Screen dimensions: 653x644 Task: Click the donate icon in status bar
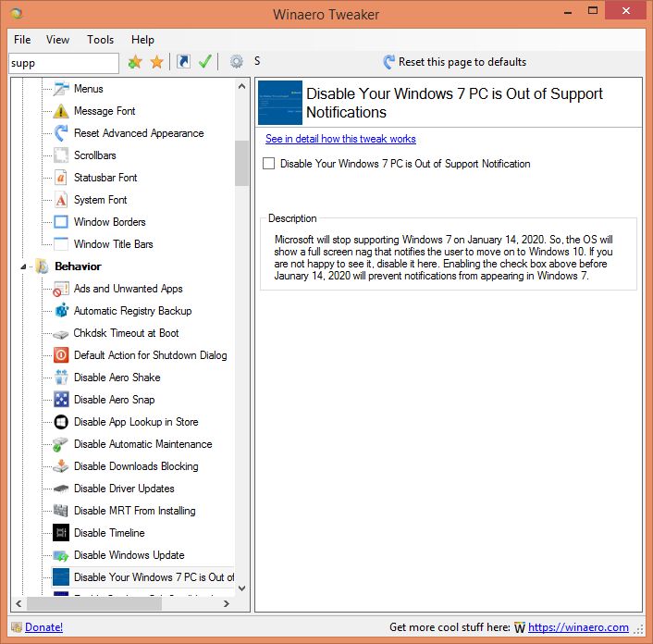[x=17, y=627]
